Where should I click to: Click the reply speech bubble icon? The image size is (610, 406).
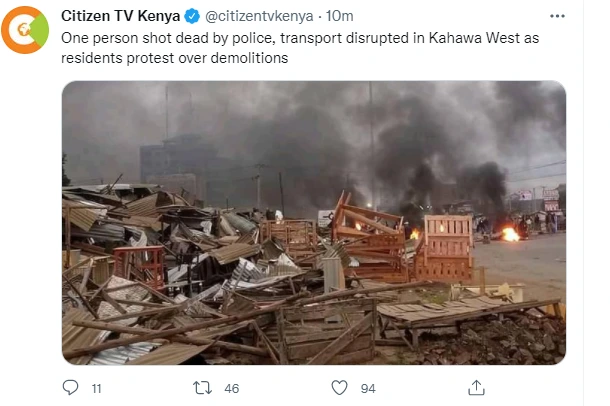click(70, 387)
